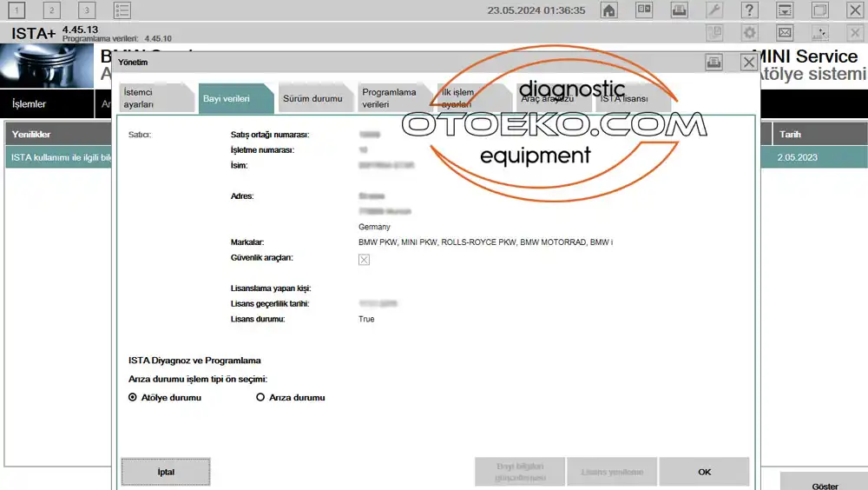Click the vehicle-connection status icon
This screenshot has height=490, width=868.
[x=820, y=33]
